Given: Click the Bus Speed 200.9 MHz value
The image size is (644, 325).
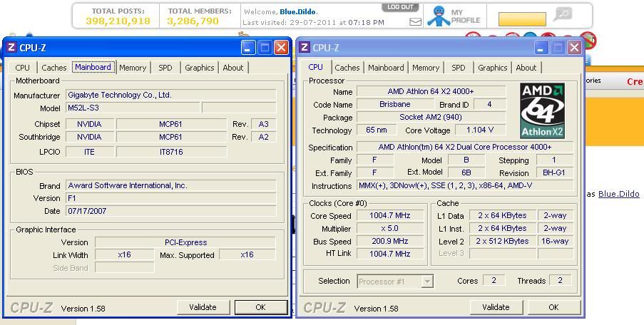Looking at the screenshot, I should tap(390, 242).
